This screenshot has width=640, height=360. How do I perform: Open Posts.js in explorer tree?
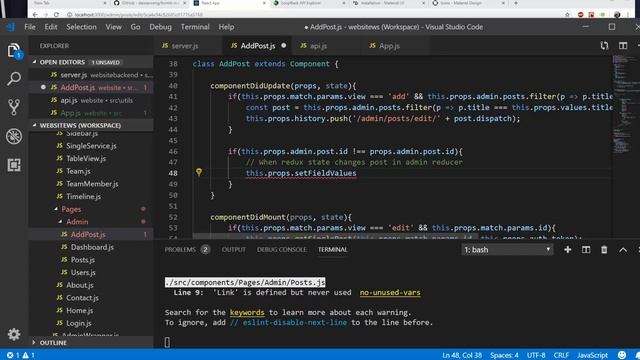point(82,260)
